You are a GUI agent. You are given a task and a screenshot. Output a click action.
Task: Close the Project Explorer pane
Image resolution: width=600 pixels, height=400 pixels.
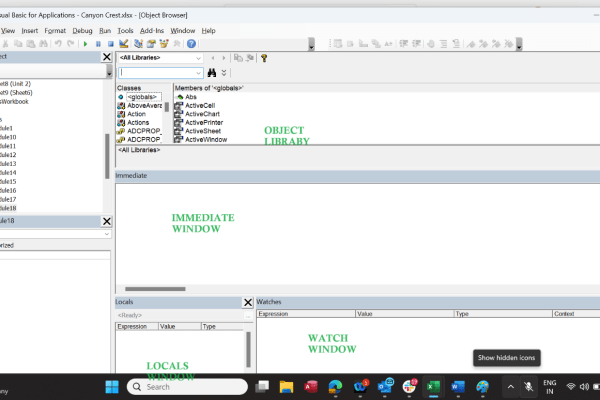click(x=107, y=57)
